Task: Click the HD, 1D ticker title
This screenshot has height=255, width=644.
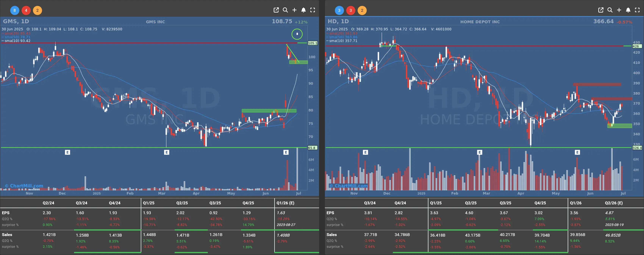Action: coord(338,21)
